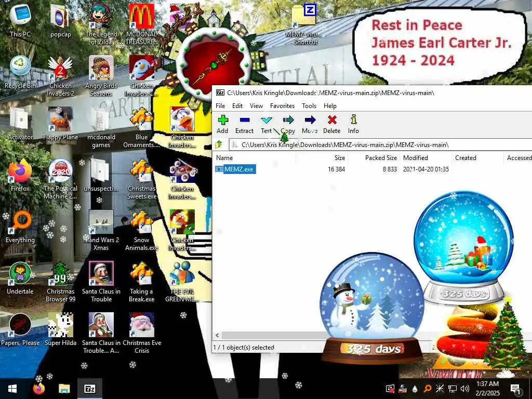Select the MEMZ-virus Shortcut folder icon
Image resolution: width=532 pixels, height=399 pixels.
click(303, 24)
